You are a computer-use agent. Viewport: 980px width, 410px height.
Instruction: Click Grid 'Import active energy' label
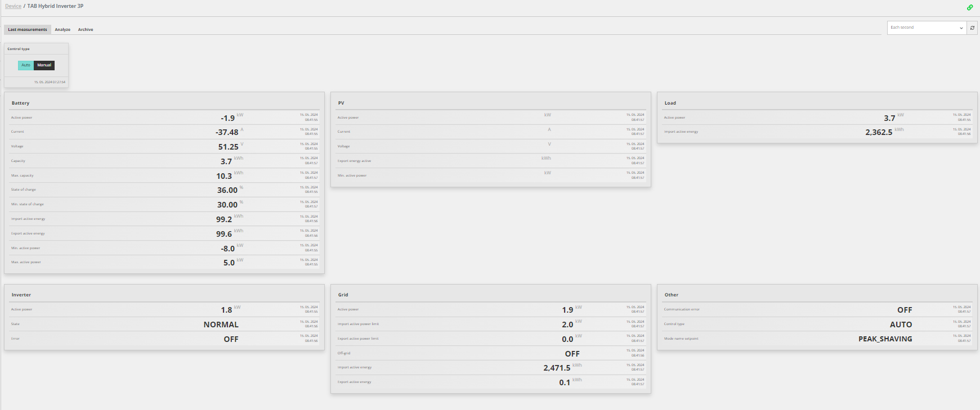click(x=355, y=367)
